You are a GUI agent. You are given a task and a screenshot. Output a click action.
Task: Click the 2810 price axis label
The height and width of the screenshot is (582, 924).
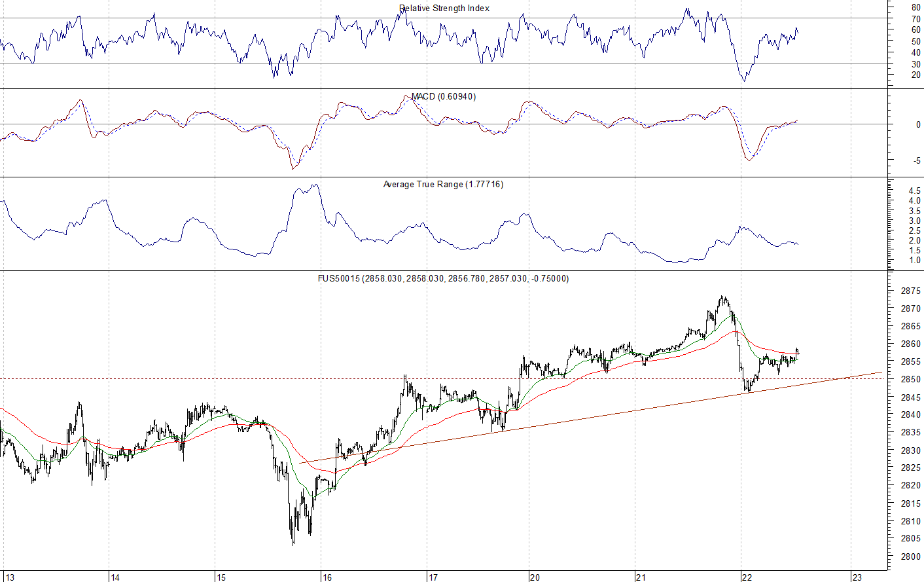pyautogui.click(x=911, y=521)
